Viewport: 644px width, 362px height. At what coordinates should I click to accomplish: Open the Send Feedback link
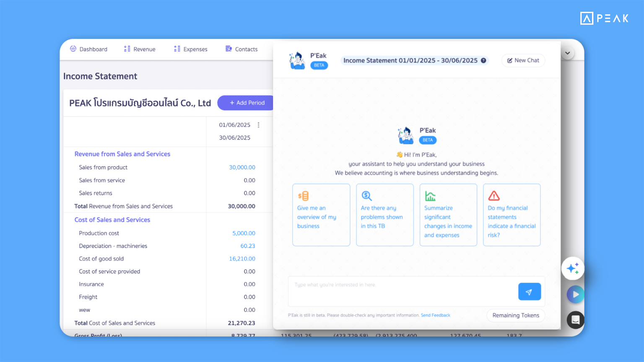[x=435, y=315]
